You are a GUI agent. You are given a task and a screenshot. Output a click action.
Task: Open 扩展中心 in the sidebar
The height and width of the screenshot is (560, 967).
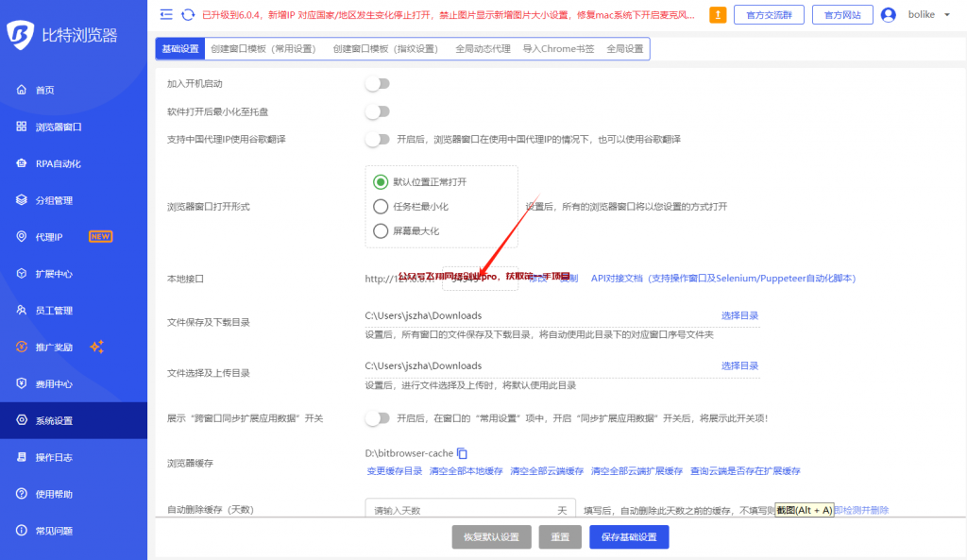tap(54, 274)
